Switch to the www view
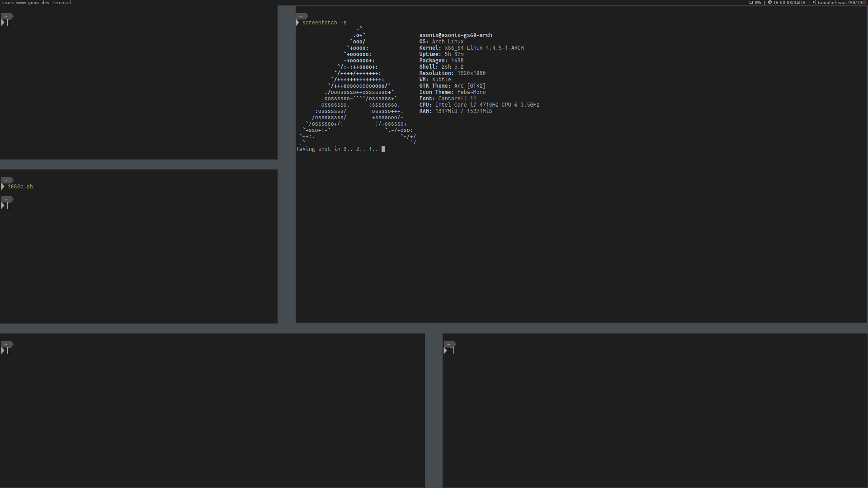 tap(21, 2)
